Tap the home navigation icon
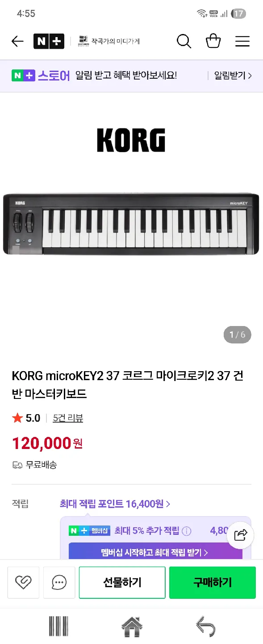This screenshot has width=263, height=644. click(x=132, y=627)
